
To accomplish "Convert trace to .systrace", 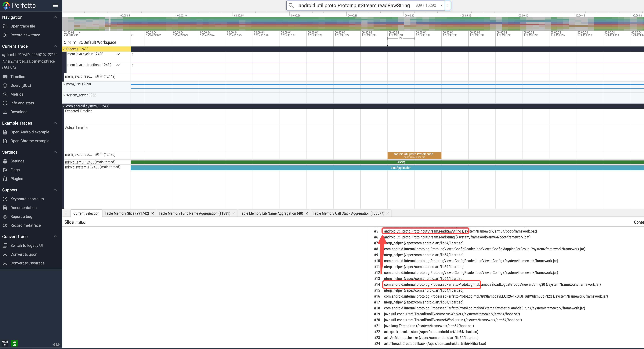I will pyautogui.click(x=27, y=263).
